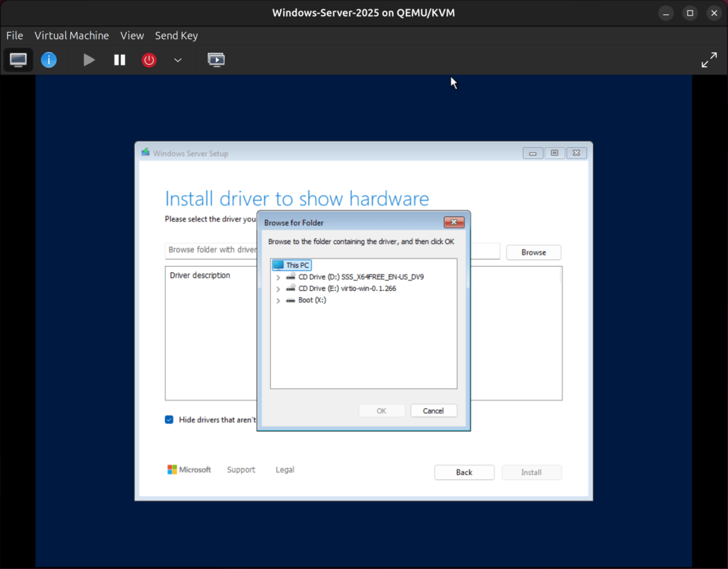The height and width of the screenshot is (569, 728).
Task: Enter fullscreen with the expand arrows icon
Action: 709,60
